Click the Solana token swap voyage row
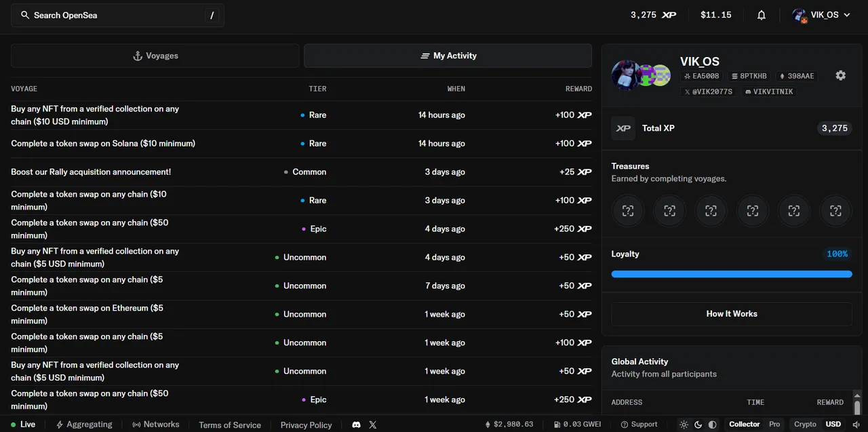Viewport: 868px width, 432px height. coord(301,144)
